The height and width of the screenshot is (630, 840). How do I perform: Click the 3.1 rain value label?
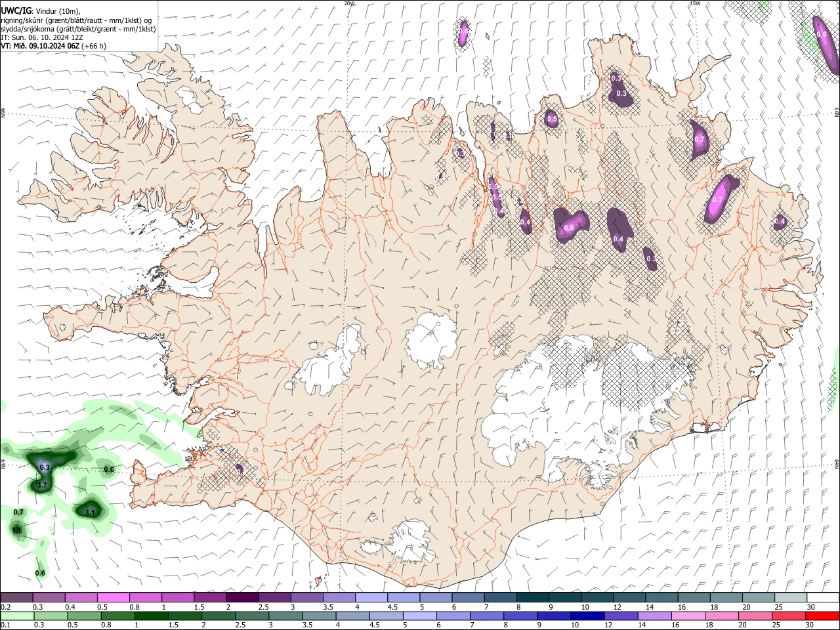tap(91, 513)
